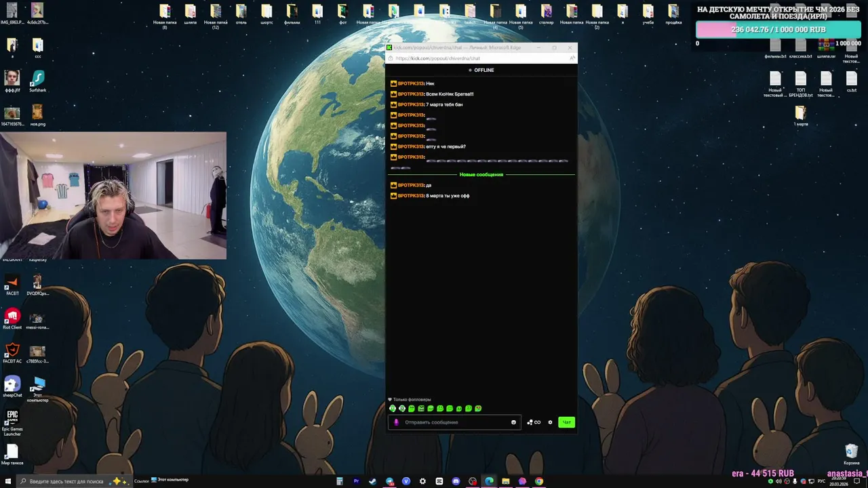Click the chat points infinity indicator
The height and width of the screenshot is (488, 868).
534,422
